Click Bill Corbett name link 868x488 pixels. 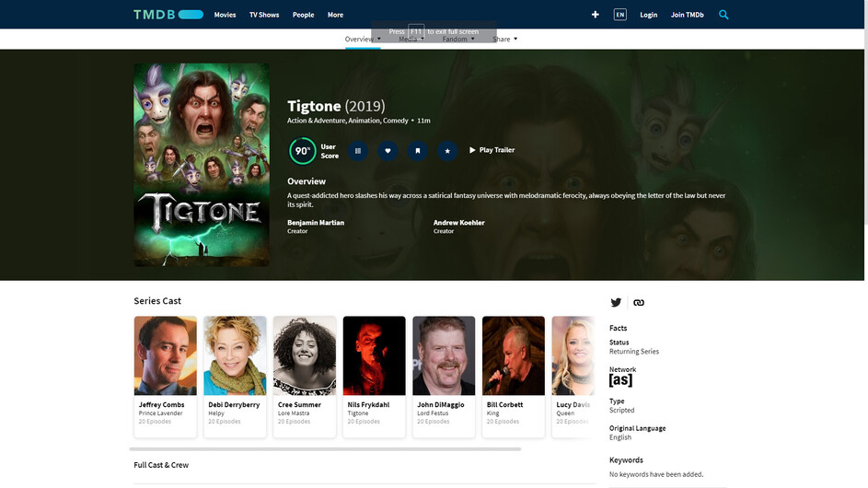click(x=504, y=404)
